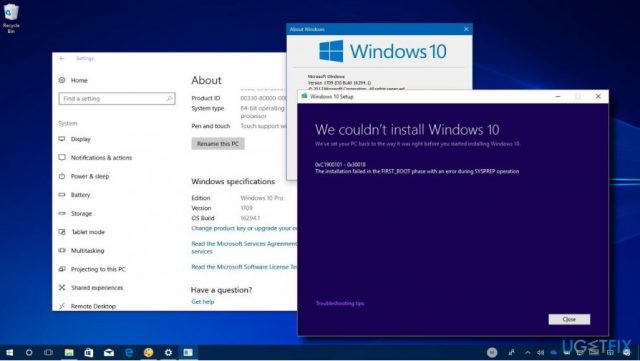Click the volume speaker icon in tray

541,352
